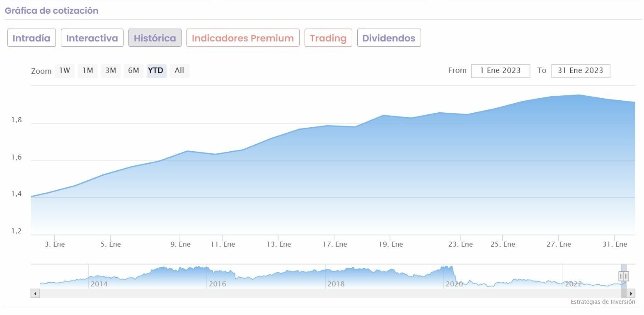The height and width of the screenshot is (315, 644).
Task: Open the Intradía chart tab
Action: 31,38
